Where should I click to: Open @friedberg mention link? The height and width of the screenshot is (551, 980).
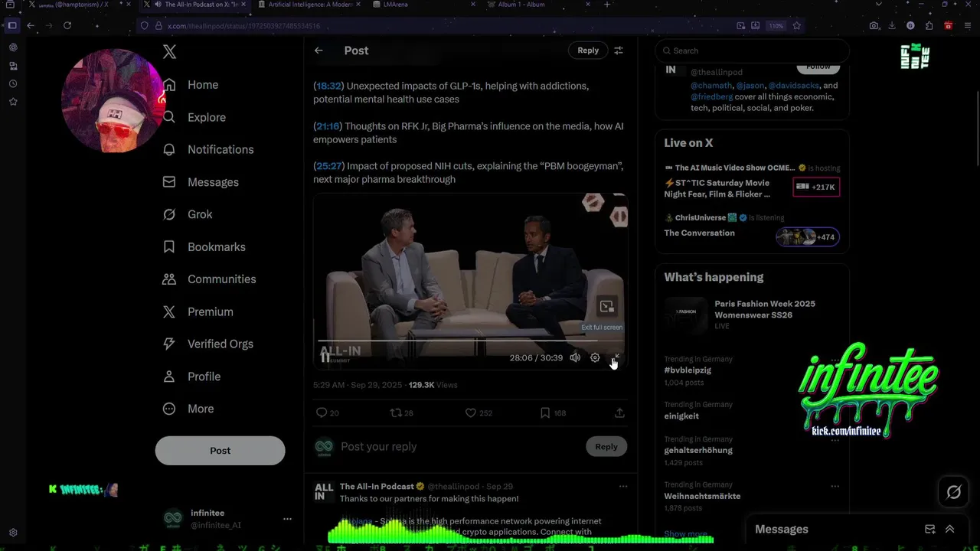712,97
